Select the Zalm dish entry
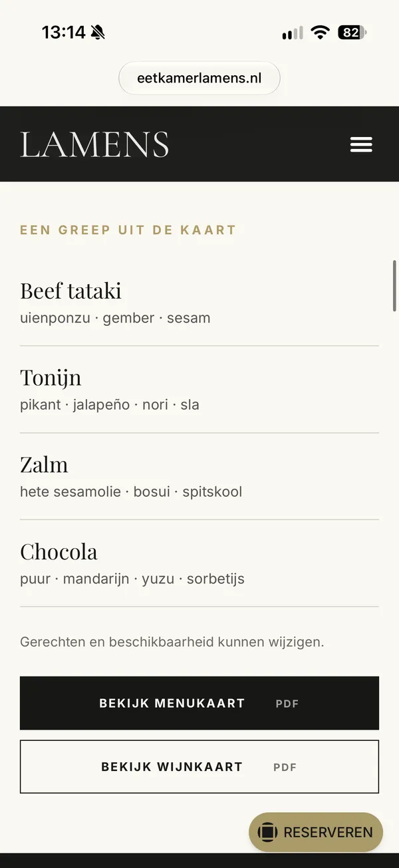 199,477
